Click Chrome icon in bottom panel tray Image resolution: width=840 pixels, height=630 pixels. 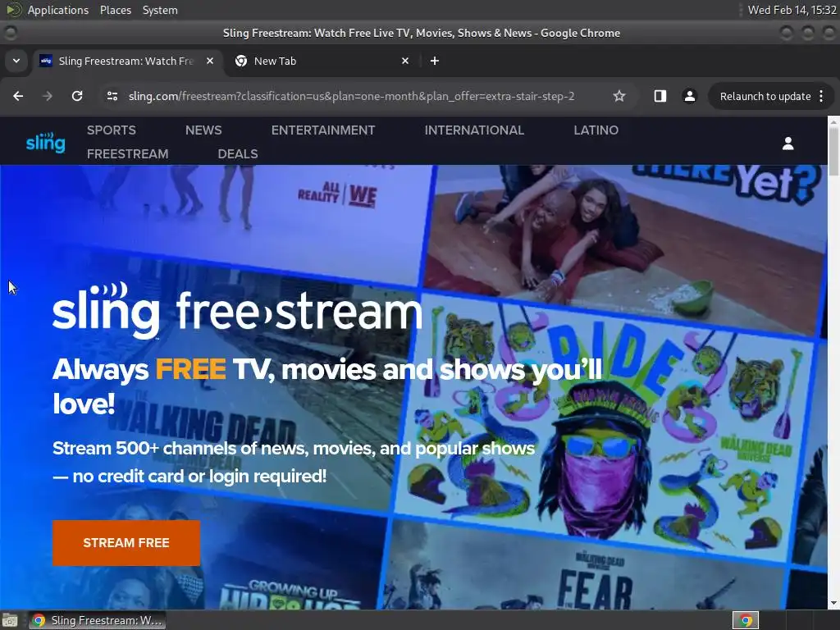pos(746,620)
